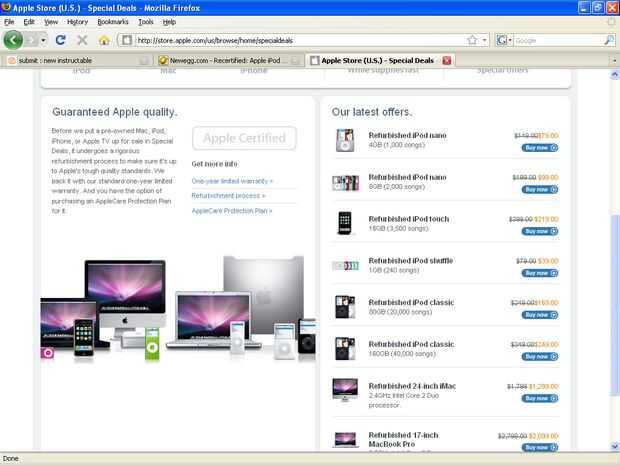Screen dimensions: 620x465
Task: Open the Help menu
Action: [169, 22]
